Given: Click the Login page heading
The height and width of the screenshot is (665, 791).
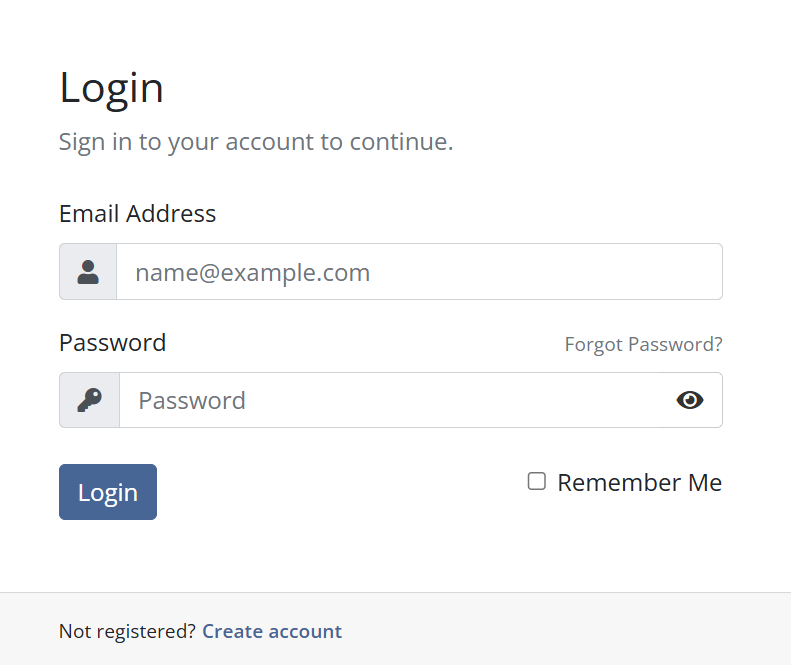Looking at the screenshot, I should 111,88.
